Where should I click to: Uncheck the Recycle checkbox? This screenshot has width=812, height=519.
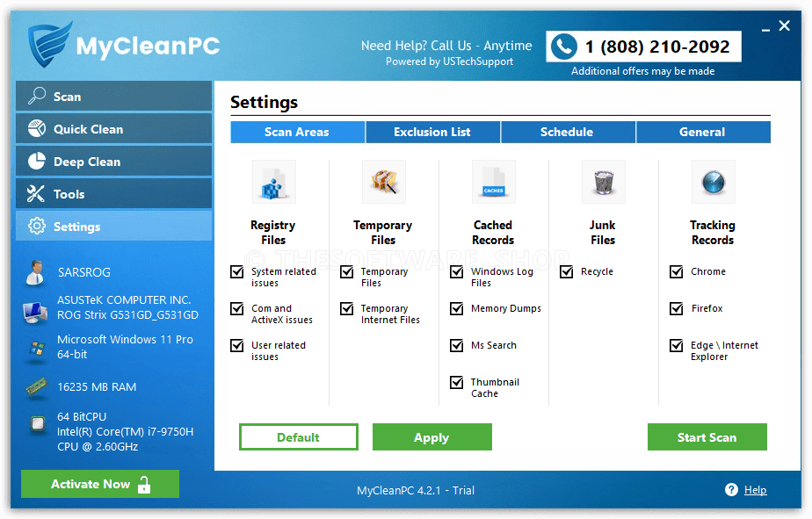567,271
